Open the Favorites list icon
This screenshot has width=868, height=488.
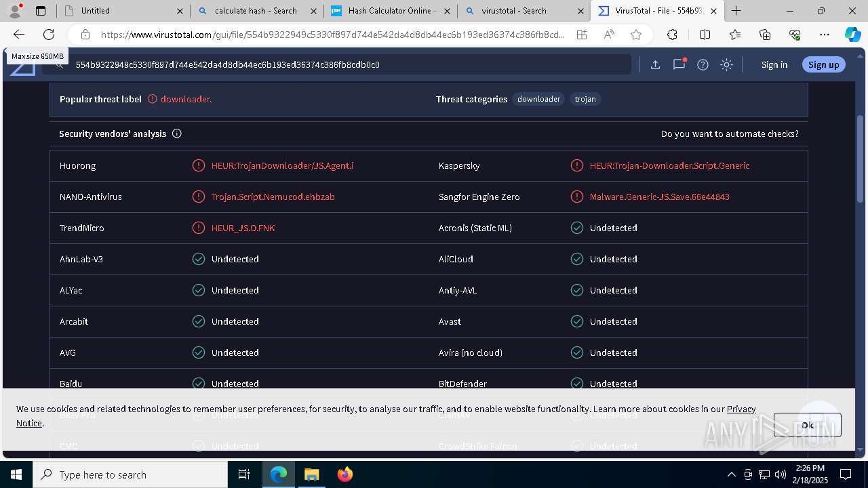click(x=735, y=35)
